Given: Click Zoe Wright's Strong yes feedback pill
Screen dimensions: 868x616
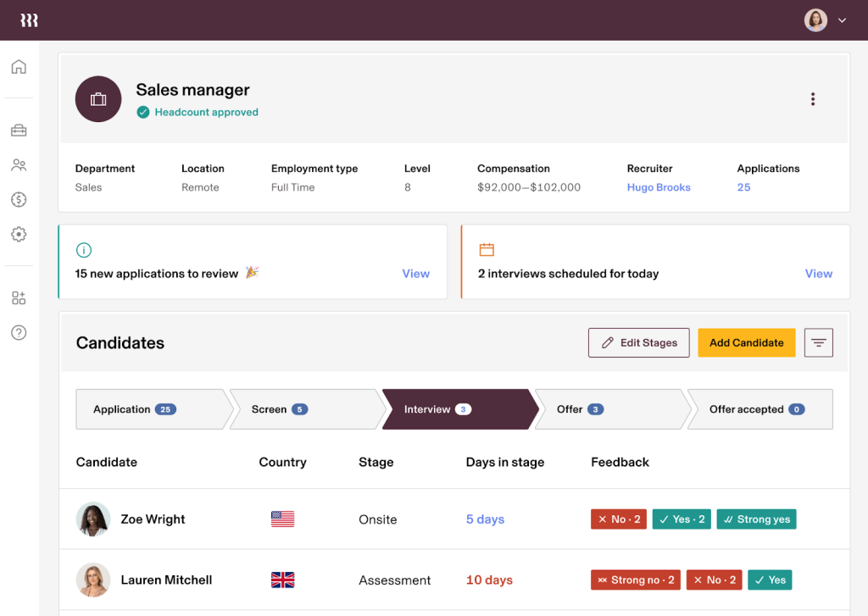Looking at the screenshot, I should tap(756, 519).
